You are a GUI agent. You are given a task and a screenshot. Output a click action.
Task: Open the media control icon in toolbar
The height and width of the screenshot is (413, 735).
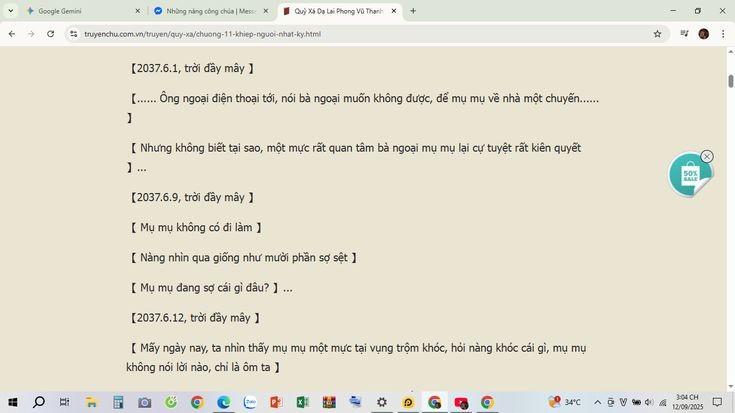tap(684, 34)
